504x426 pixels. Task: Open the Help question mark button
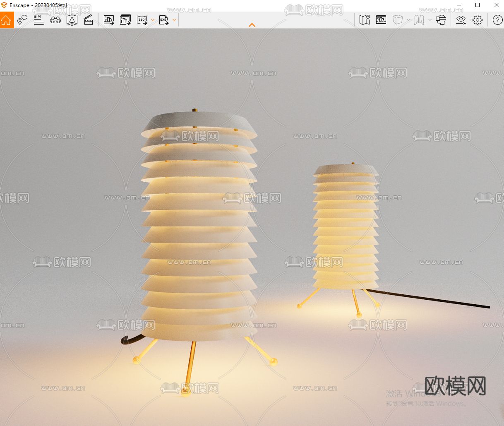pos(498,20)
